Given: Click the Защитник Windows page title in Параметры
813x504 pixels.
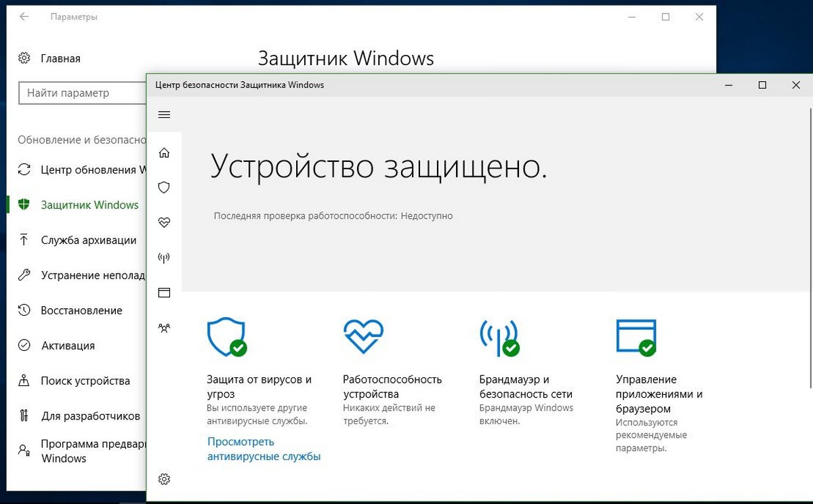Looking at the screenshot, I should point(346,58).
